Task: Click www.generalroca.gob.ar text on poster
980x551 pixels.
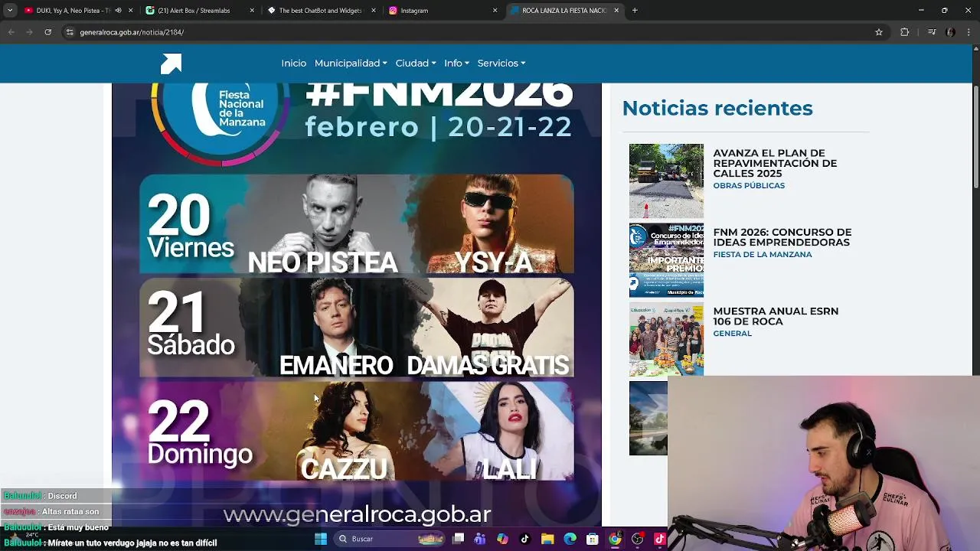Action: (x=357, y=514)
